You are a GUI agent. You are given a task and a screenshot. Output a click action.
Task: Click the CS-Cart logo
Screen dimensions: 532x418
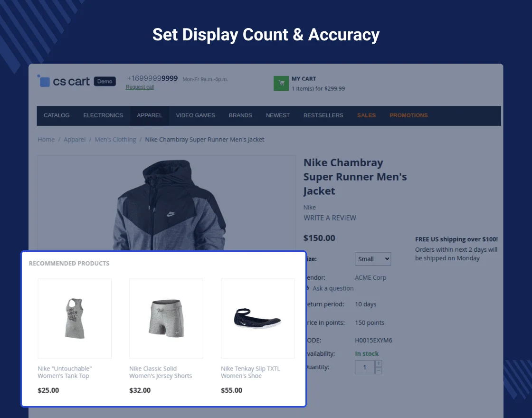tap(64, 81)
